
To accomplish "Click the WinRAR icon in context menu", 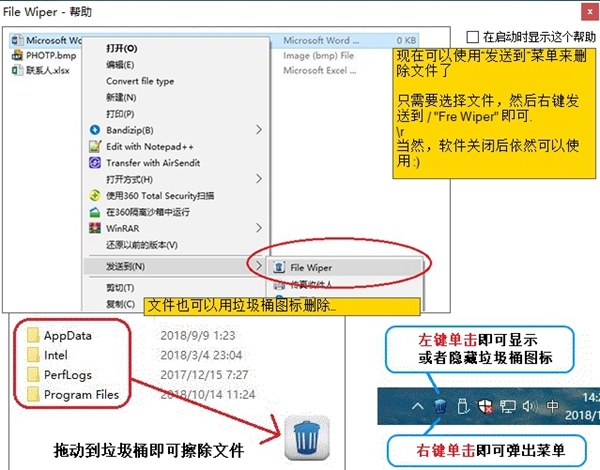I will click(95, 228).
